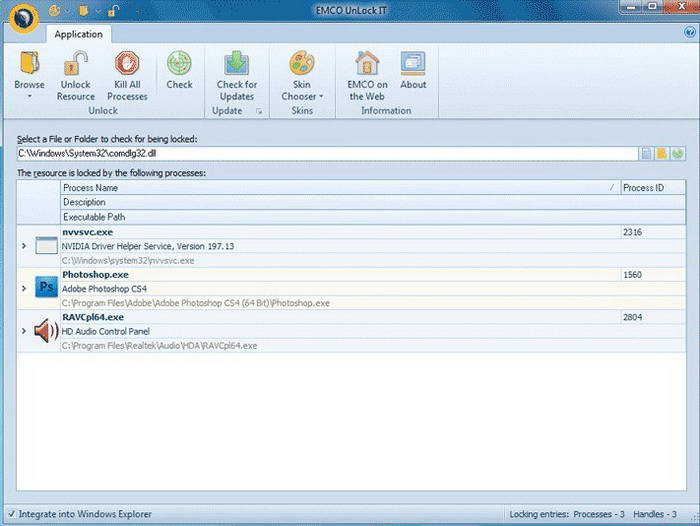Open the help icon in the ribbon corner
700x526 pixels.
[x=690, y=32]
